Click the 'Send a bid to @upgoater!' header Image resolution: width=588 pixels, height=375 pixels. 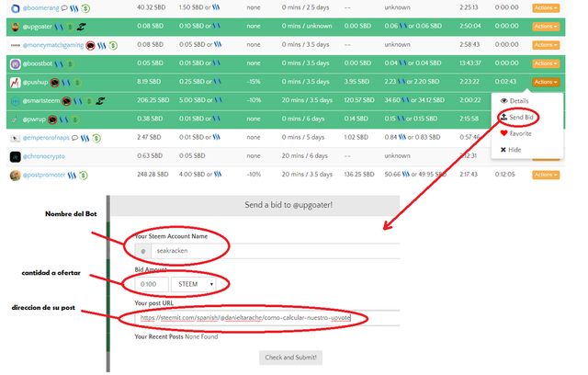pyautogui.click(x=288, y=205)
